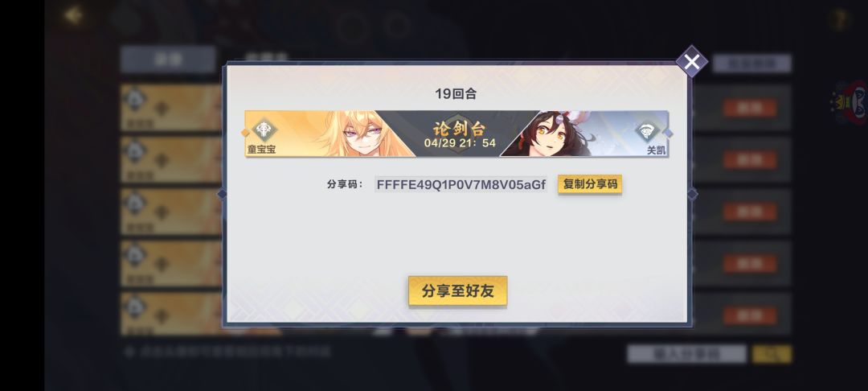Image resolution: width=868 pixels, height=391 pixels.
Task: Click blurred share-code input box at bottom
Action: pos(686,354)
